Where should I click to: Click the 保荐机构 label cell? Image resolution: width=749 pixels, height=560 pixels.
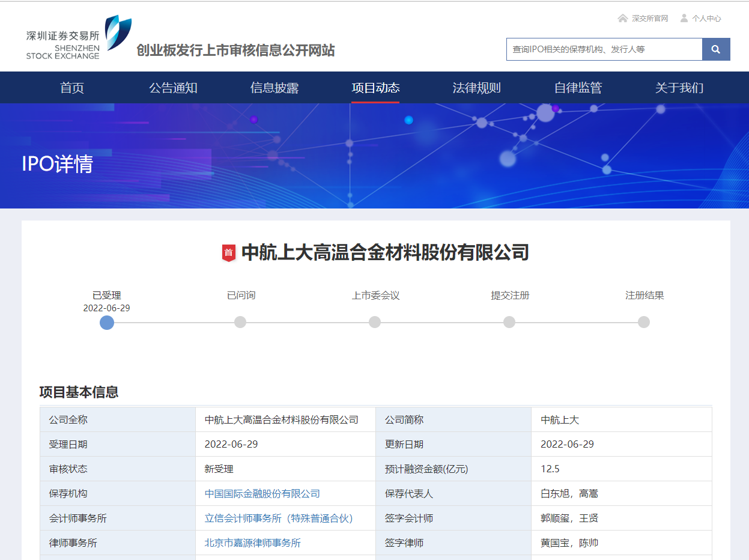click(x=118, y=494)
